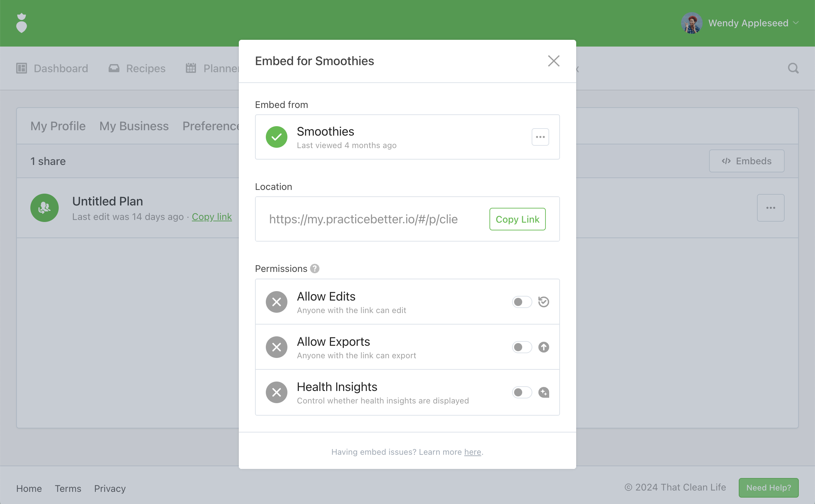Open Wendy Appleseed account dropdown

click(x=748, y=23)
